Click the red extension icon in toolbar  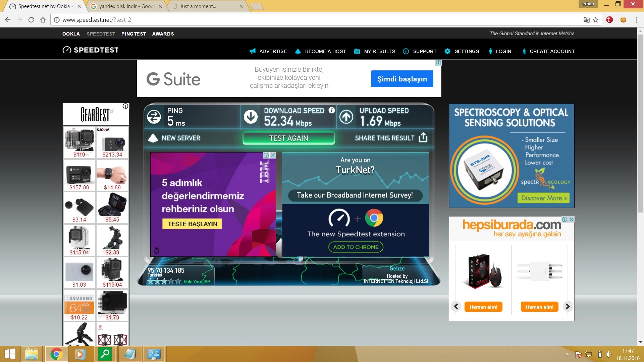click(x=610, y=20)
